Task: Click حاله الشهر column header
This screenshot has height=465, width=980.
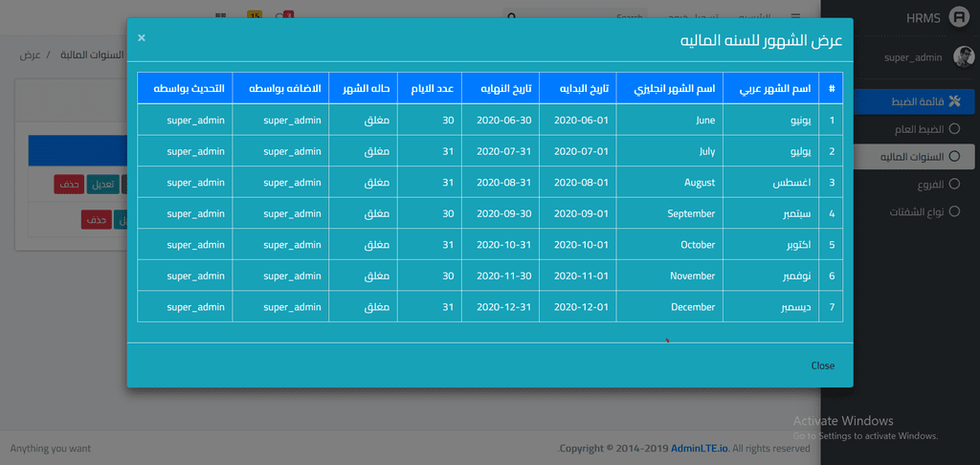Action: tap(363, 88)
